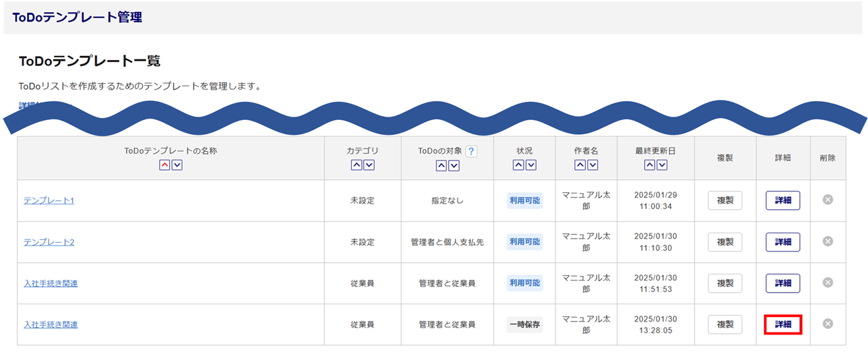Viewport: 868px width, 352px height.
Task: Delete テンプレート1 using the x icon
Action: 828,200
